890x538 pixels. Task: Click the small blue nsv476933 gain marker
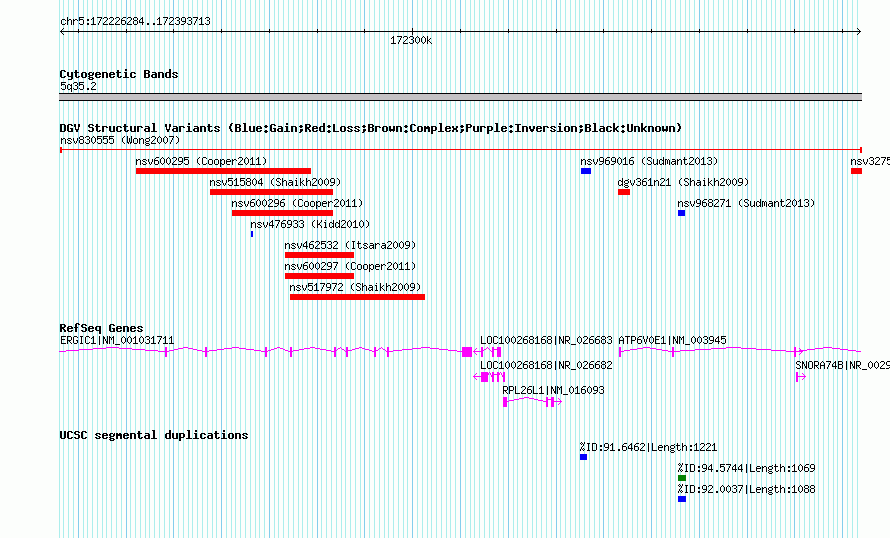[x=252, y=234]
